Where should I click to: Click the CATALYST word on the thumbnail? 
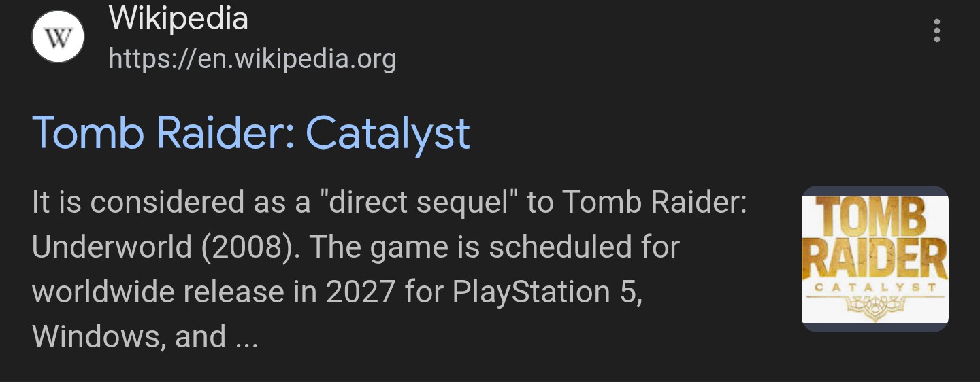tap(875, 288)
